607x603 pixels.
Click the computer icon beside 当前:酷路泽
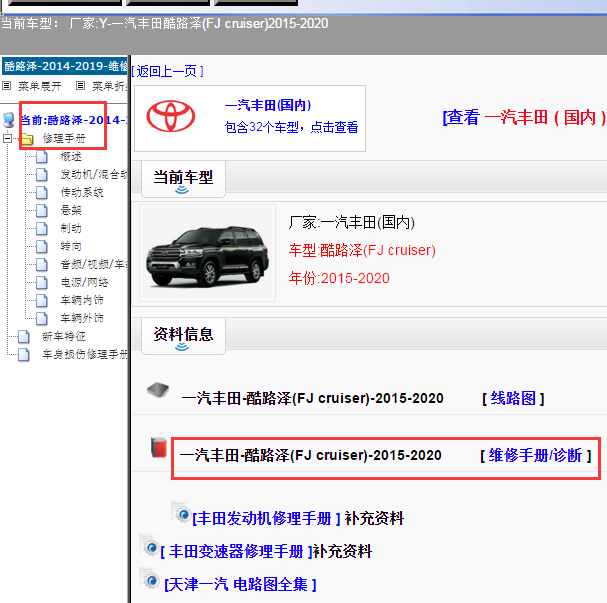(x=9, y=120)
